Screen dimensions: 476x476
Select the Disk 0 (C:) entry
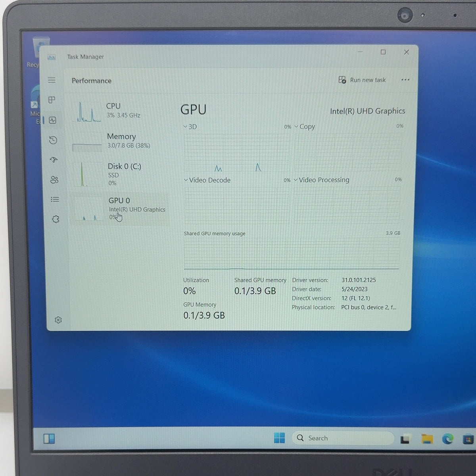click(x=120, y=174)
